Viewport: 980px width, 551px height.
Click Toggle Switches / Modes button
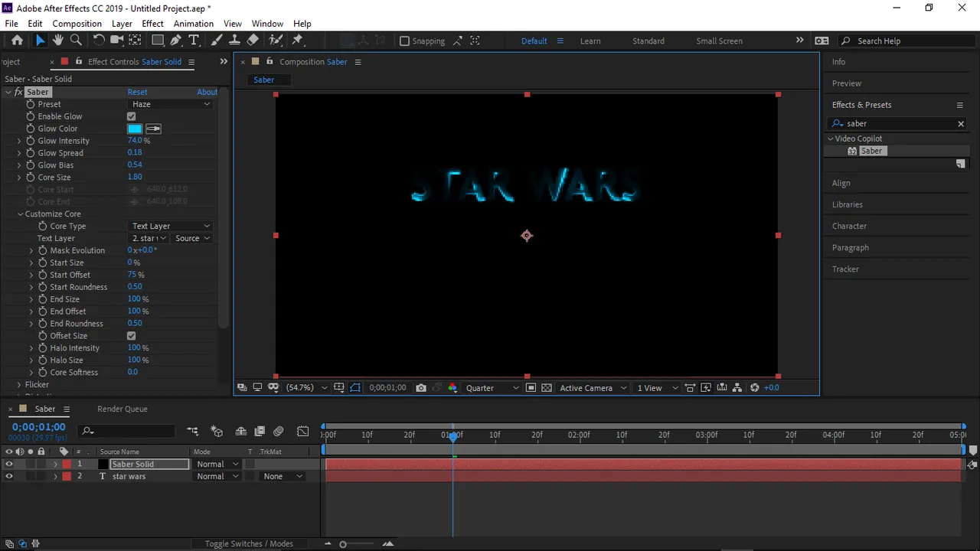tap(249, 544)
